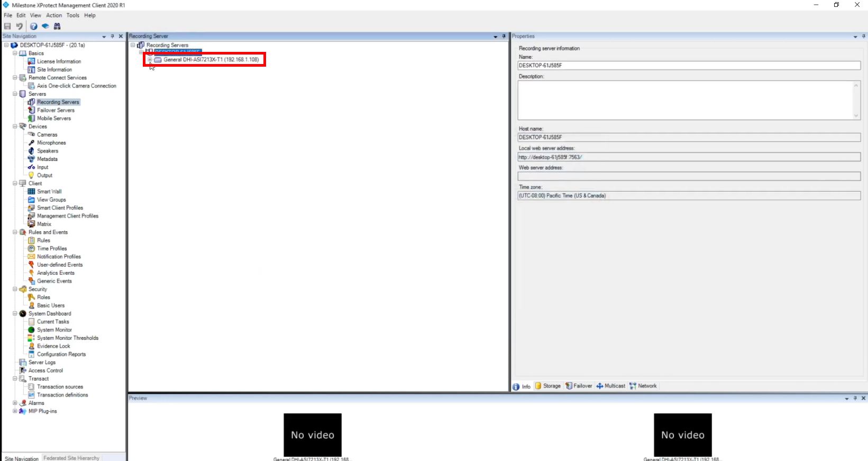This screenshot has height=461, width=868.
Task: Click the blue book toolbar icon
Action: pos(45,26)
